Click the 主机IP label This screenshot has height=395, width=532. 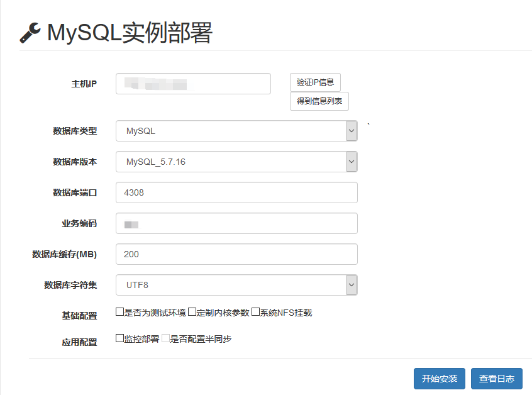(x=84, y=84)
